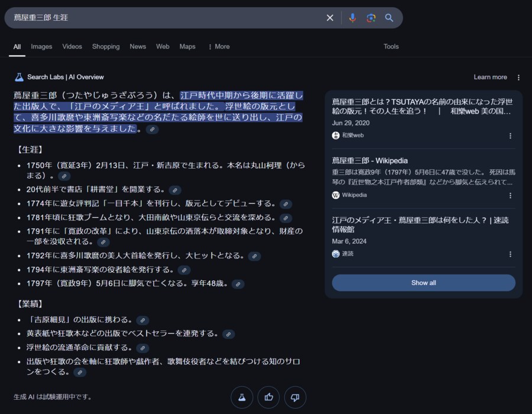Click the magnifying glass search icon
The height and width of the screenshot is (414, 532).
coord(389,18)
